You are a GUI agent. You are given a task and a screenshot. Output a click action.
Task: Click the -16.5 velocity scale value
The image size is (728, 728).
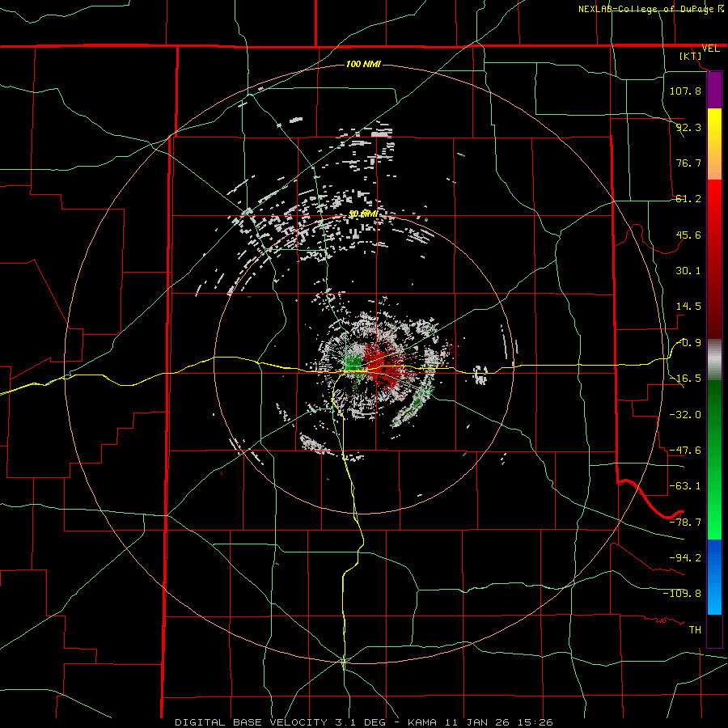coord(685,379)
